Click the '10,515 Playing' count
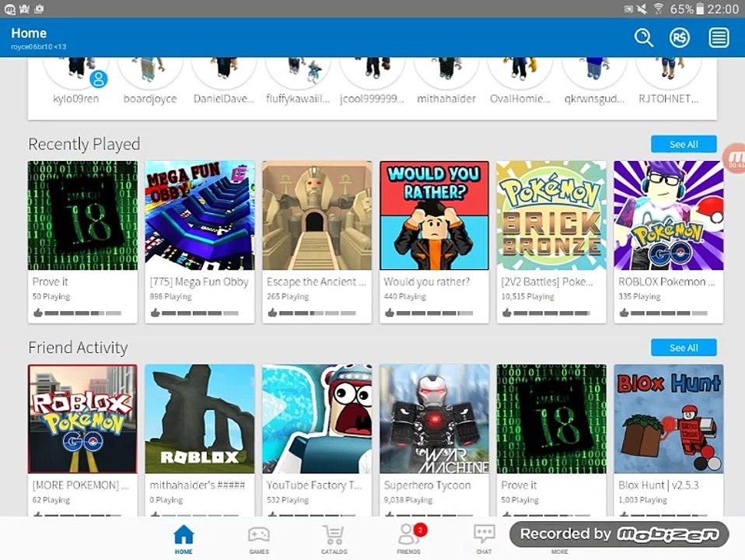745x560 pixels. pyautogui.click(x=527, y=296)
